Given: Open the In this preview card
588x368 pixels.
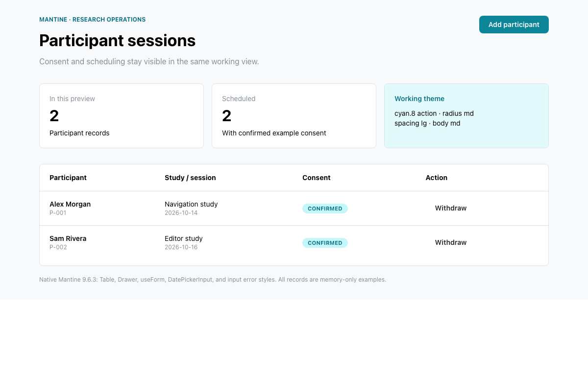Looking at the screenshot, I should [122, 116].
